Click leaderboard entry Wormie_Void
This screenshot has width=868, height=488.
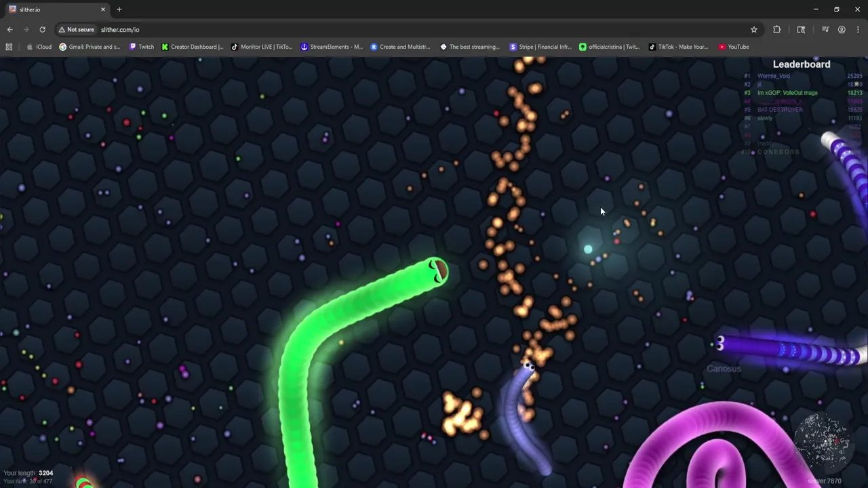point(774,76)
